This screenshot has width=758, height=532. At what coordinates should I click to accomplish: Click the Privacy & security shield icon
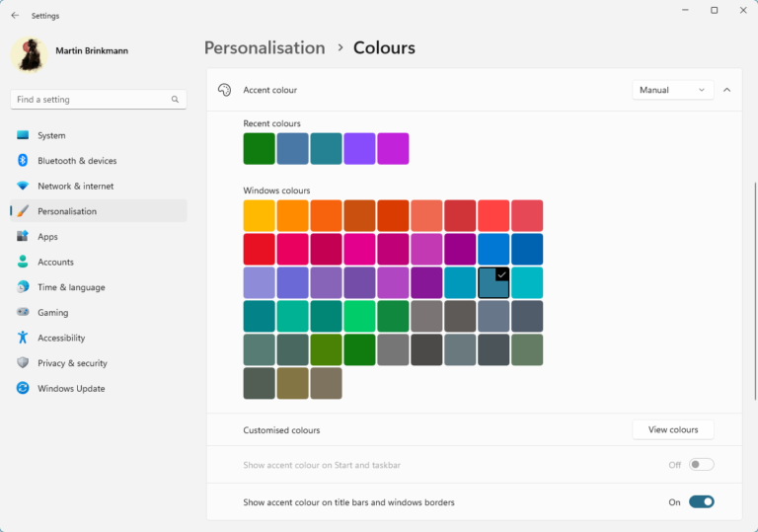(23, 363)
